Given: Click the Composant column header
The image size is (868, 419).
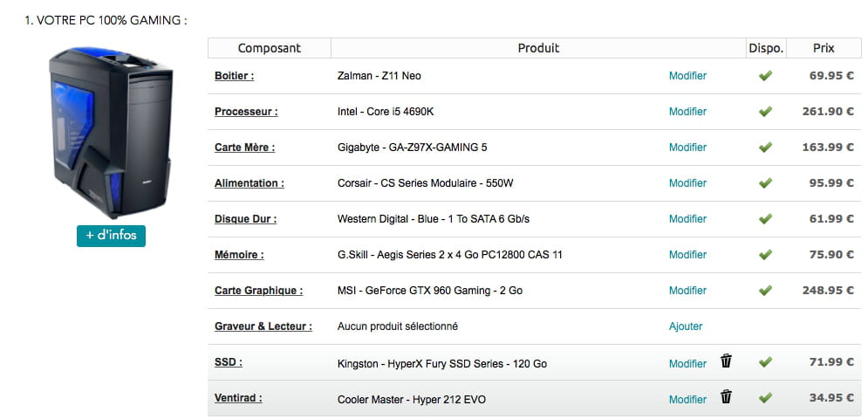Looking at the screenshot, I should click(x=269, y=48).
